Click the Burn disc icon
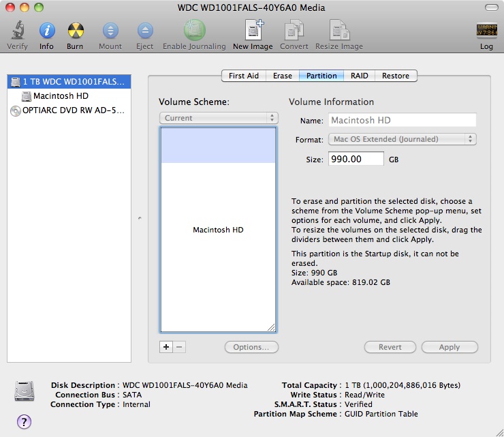The image size is (504, 437). coord(75,31)
